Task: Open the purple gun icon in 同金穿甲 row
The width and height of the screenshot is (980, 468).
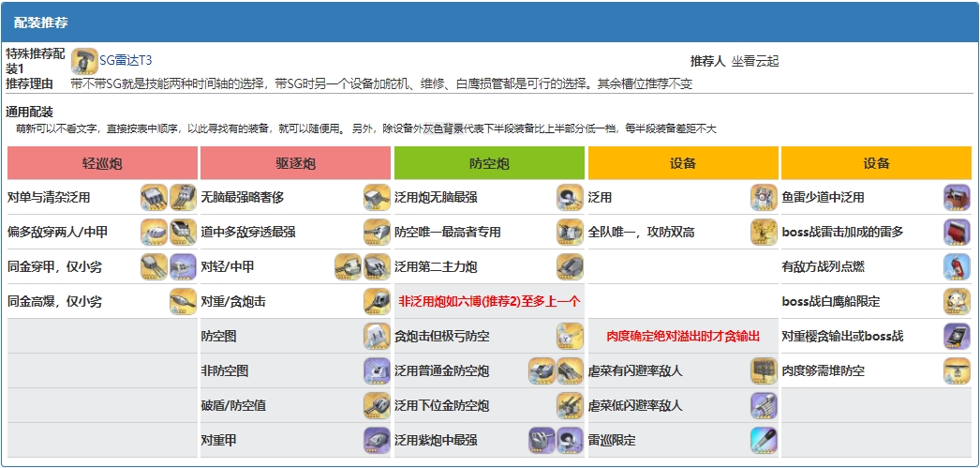Action: pyautogui.click(x=183, y=266)
